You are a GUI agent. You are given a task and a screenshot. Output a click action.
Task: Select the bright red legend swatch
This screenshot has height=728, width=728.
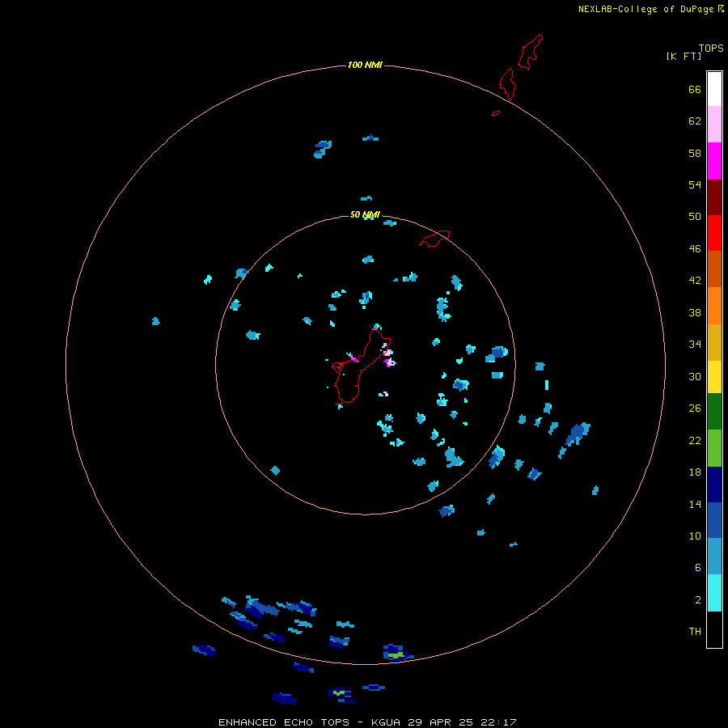[x=714, y=233]
